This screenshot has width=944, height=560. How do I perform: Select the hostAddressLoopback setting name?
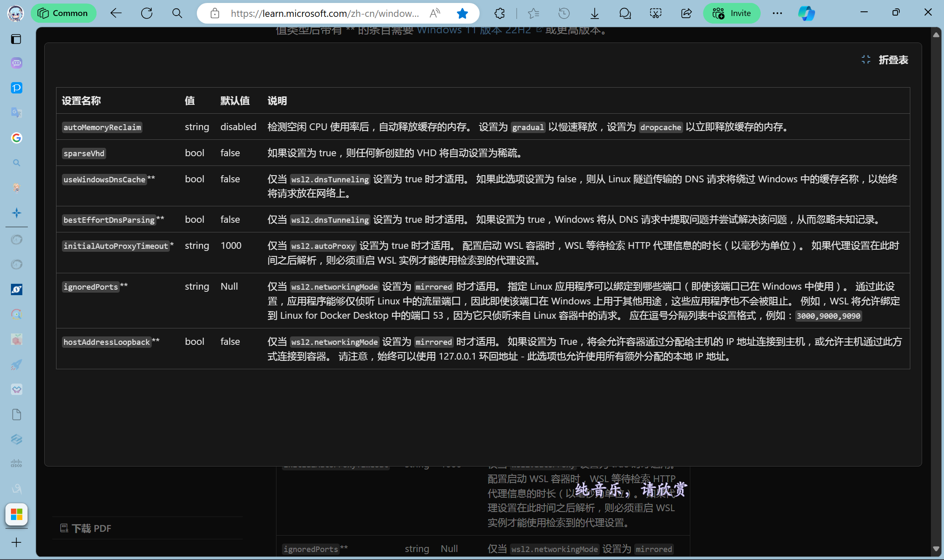click(107, 342)
